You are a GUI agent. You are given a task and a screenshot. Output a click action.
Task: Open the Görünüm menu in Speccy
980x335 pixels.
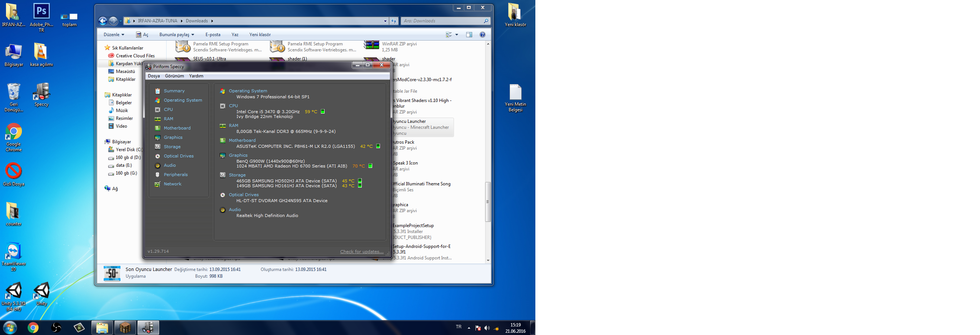click(x=174, y=76)
